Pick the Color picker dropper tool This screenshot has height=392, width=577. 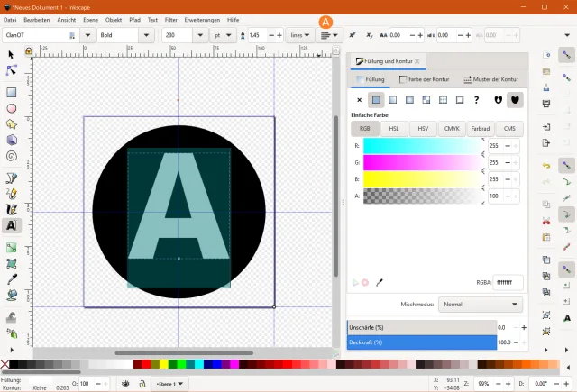pyautogui.click(x=12, y=279)
